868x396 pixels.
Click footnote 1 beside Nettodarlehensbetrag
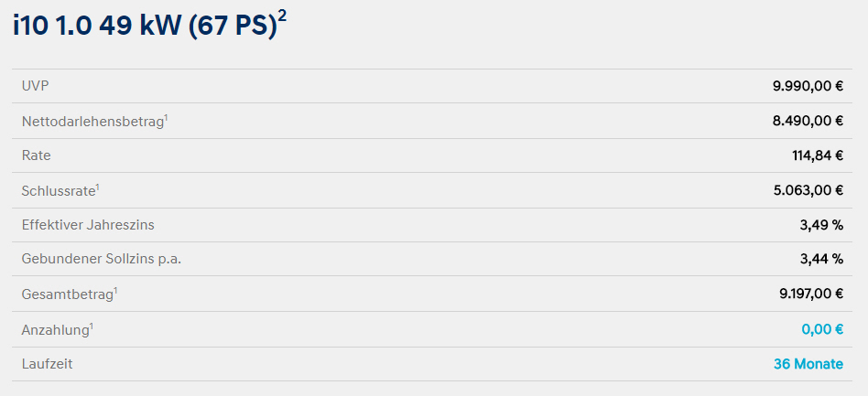pyautogui.click(x=166, y=116)
